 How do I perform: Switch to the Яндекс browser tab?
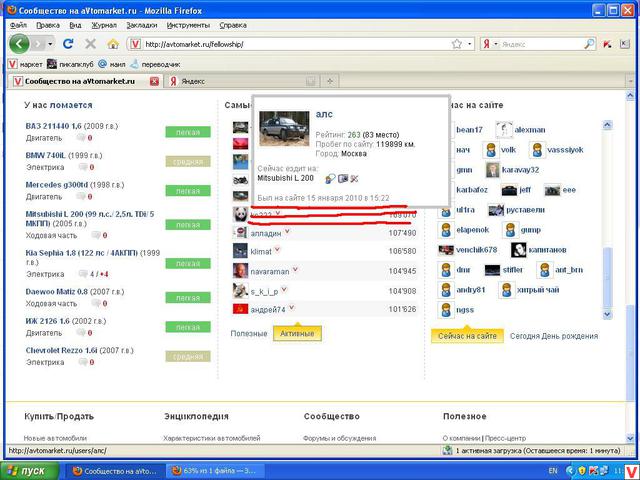(x=242, y=81)
